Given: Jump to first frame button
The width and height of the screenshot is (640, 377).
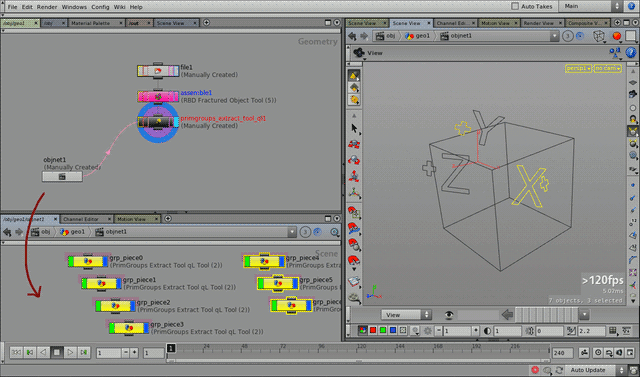Looking at the screenshot, I should click(x=16, y=352).
